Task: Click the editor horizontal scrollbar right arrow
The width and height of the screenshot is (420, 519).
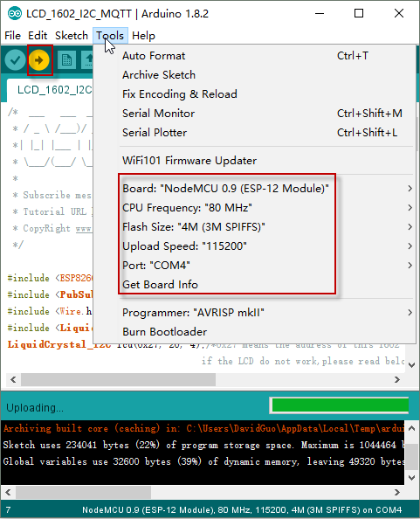Action: pos(397,379)
